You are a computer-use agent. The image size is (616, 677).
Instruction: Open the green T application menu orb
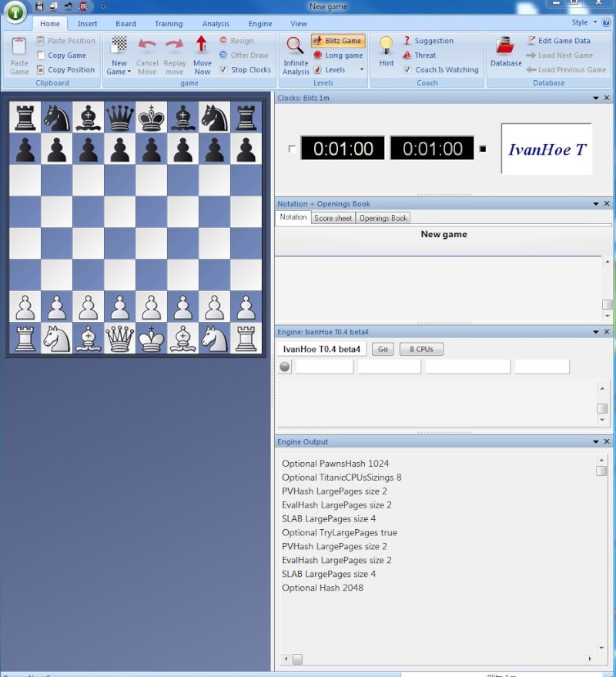pyautogui.click(x=15, y=12)
